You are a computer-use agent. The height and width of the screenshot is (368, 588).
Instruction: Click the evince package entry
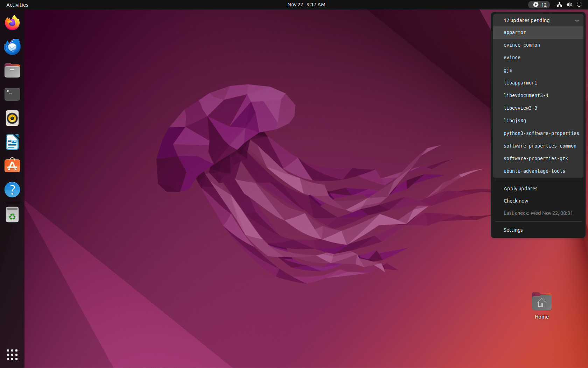538,57
